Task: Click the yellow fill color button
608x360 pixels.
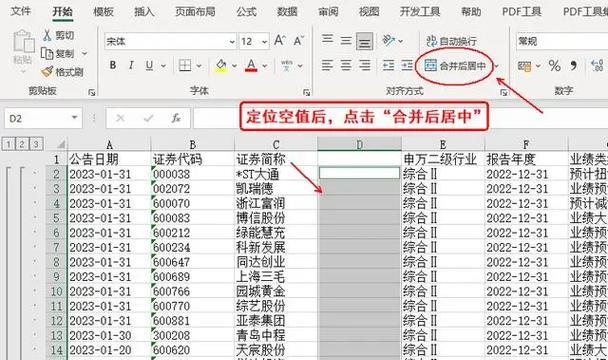Action: pyautogui.click(x=221, y=66)
